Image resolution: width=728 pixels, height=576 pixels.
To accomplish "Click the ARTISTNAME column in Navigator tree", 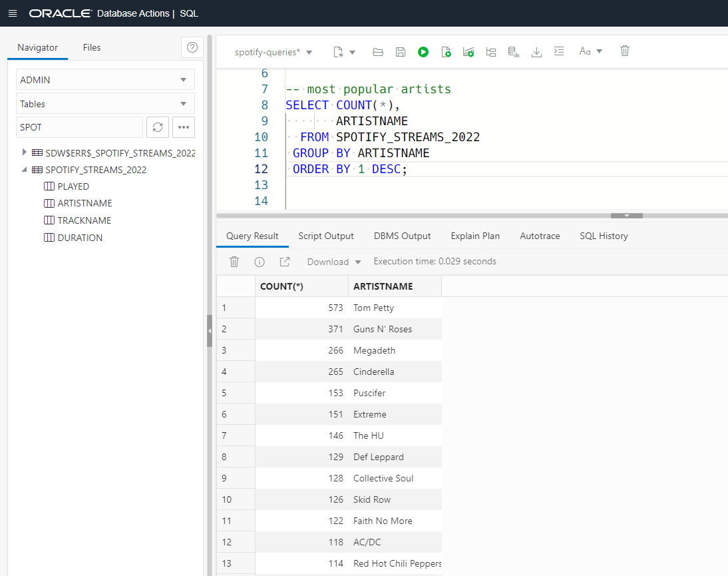I will point(85,203).
